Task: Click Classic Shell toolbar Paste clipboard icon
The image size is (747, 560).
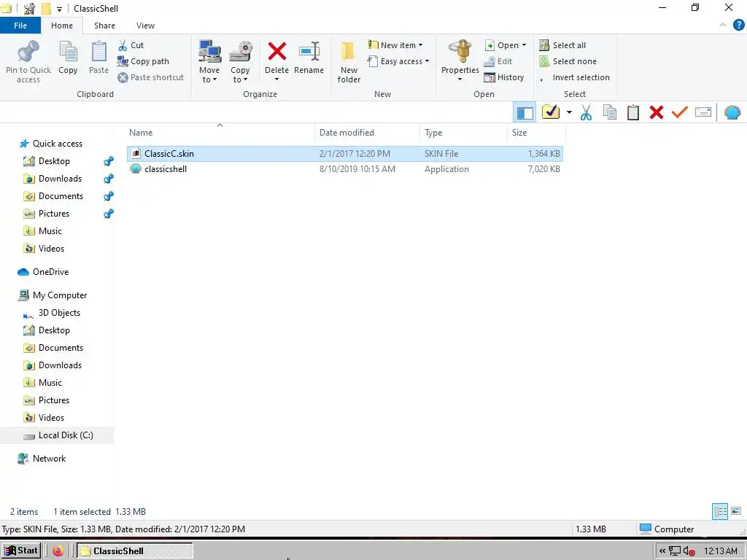Action: coord(633,112)
